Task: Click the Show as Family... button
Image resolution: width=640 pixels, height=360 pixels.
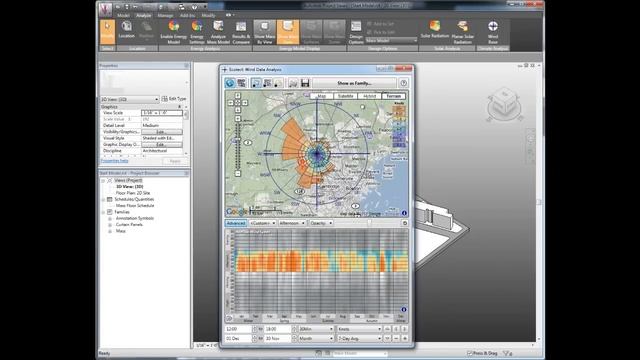Action: coord(354,83)
